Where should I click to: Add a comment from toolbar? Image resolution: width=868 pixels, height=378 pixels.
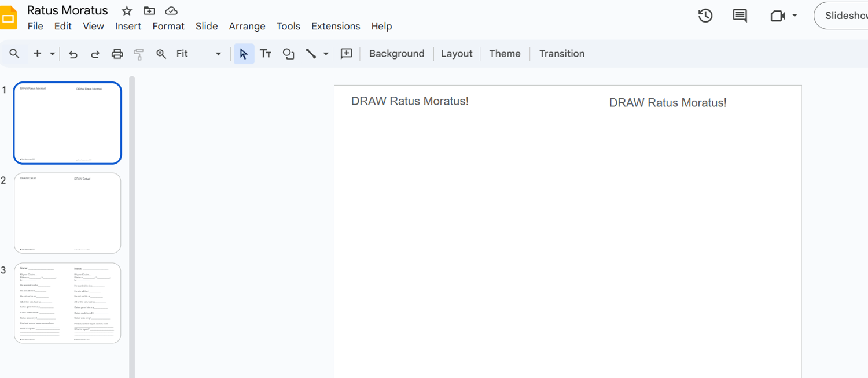(x=347, y=54)
